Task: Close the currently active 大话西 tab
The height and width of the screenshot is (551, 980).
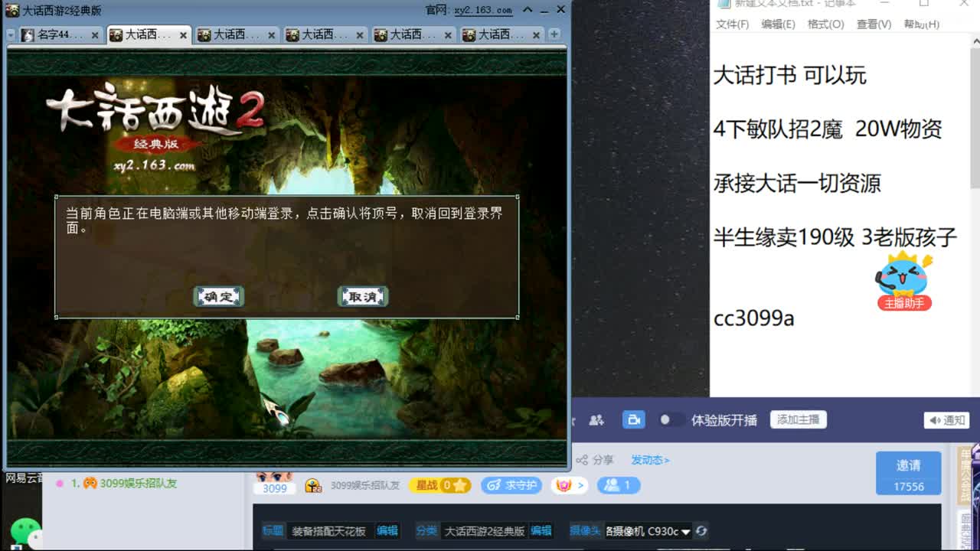Action: click(x=184, y=34)
